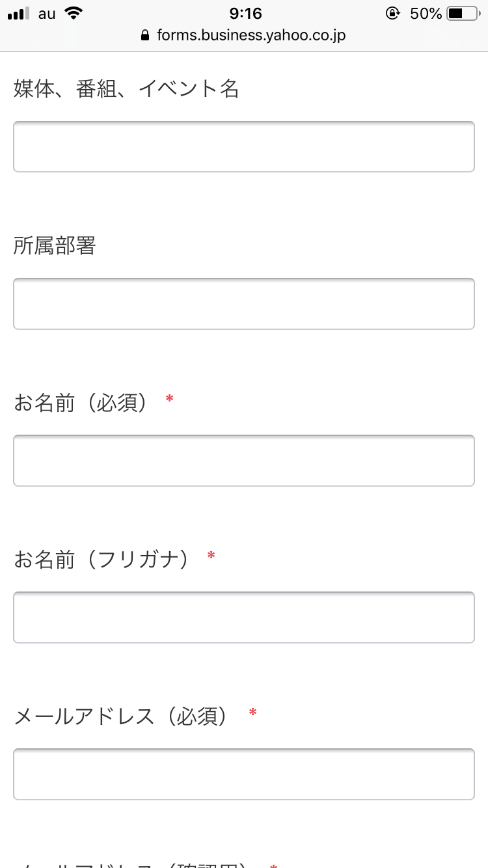Tap the padlock icon beside the URL
The width and height of the screenshot is (488, 868).
pyautogui.click(x=145, y=36)
